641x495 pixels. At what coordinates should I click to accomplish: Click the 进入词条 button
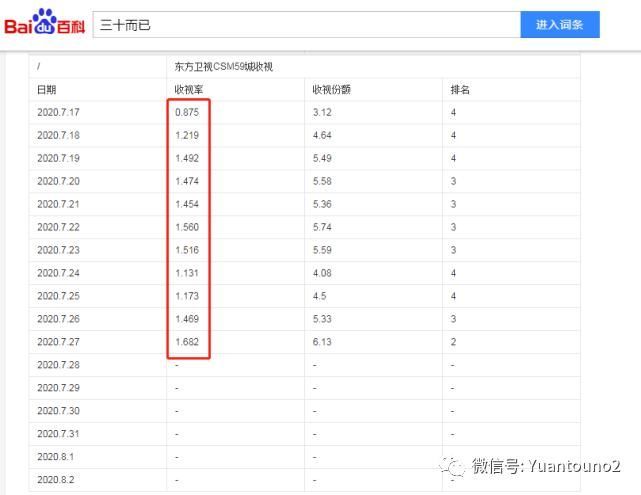(x=560, y=25)
